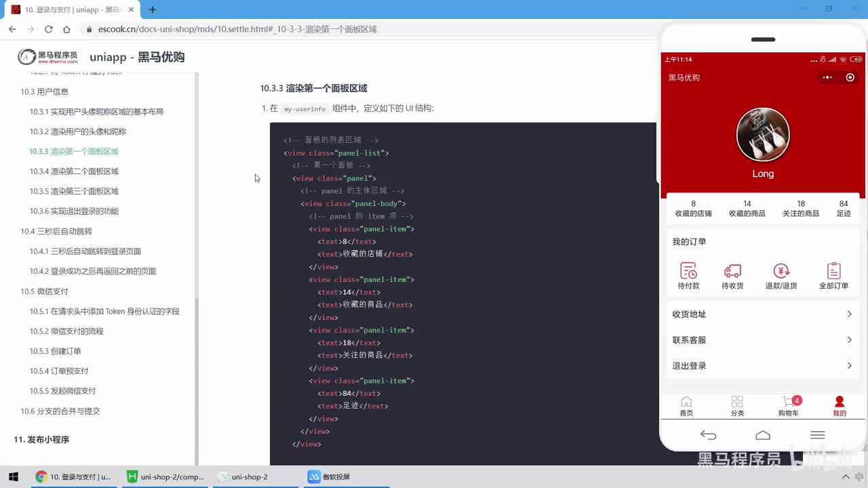Tap the phone home navigation button
Screen dimensions: 868x488
(763, 435)
